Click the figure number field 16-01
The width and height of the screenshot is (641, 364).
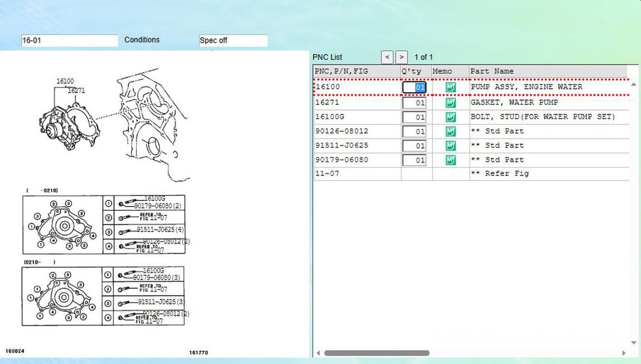pos(69,40)
